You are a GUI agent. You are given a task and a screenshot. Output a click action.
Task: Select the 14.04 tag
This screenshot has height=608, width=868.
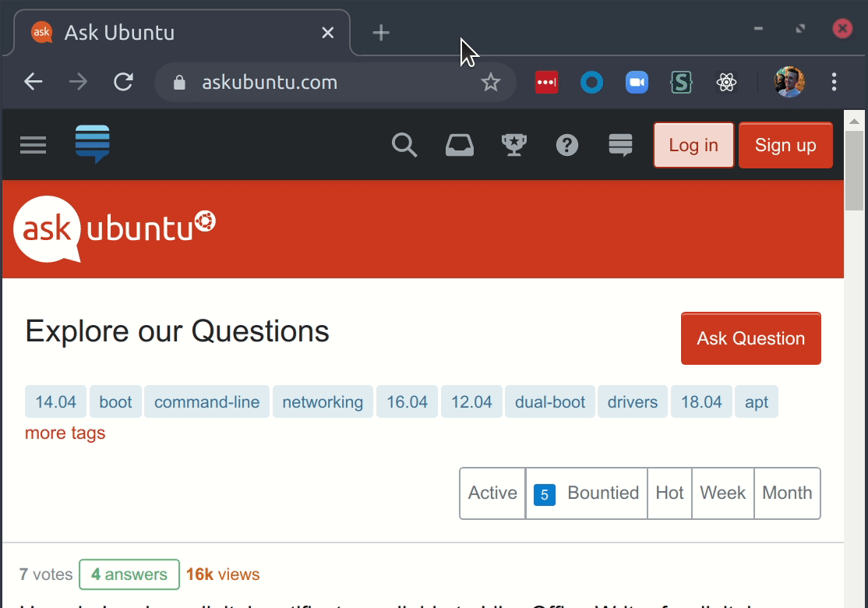(x=55, y=401)
